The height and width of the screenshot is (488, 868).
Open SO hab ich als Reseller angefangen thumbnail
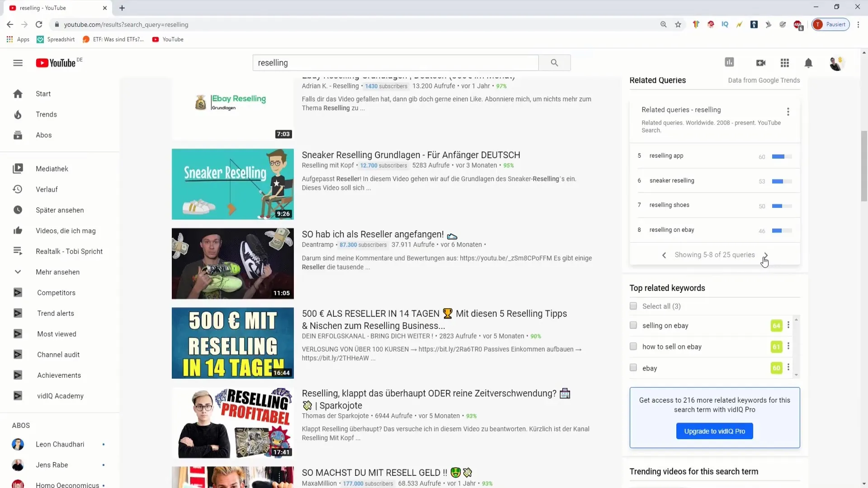[x=232, y=263]
